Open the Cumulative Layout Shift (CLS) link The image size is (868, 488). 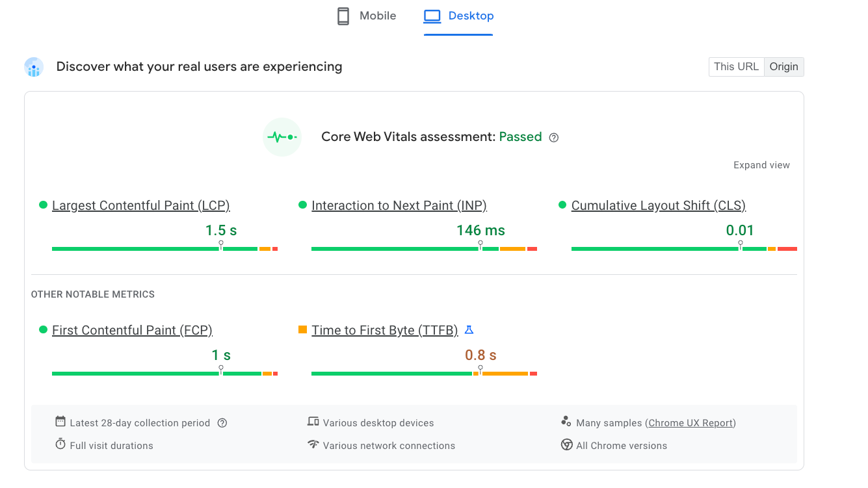click(x=659, y=205)
